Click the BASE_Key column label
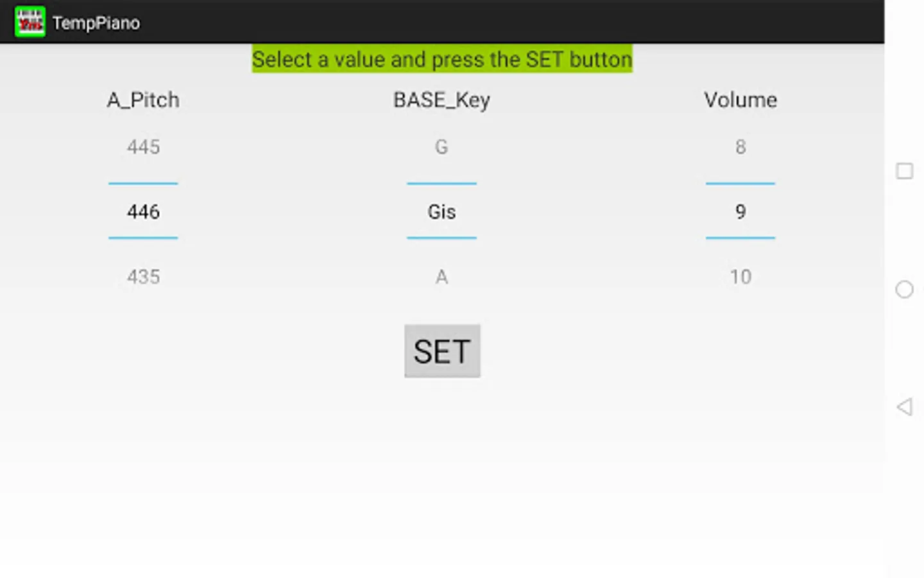The image size is (924, 578). coord(441,100)
